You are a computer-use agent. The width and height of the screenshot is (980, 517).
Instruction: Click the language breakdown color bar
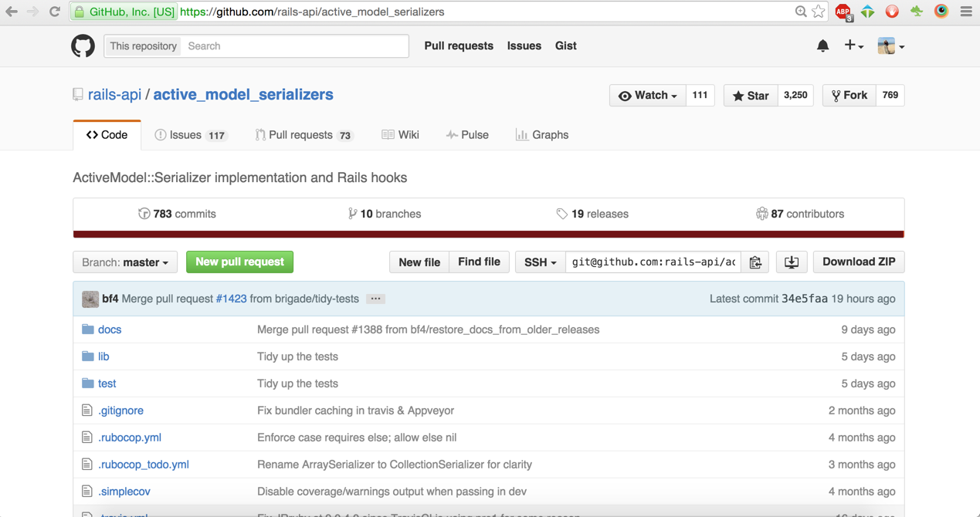(x=489, y=235)
